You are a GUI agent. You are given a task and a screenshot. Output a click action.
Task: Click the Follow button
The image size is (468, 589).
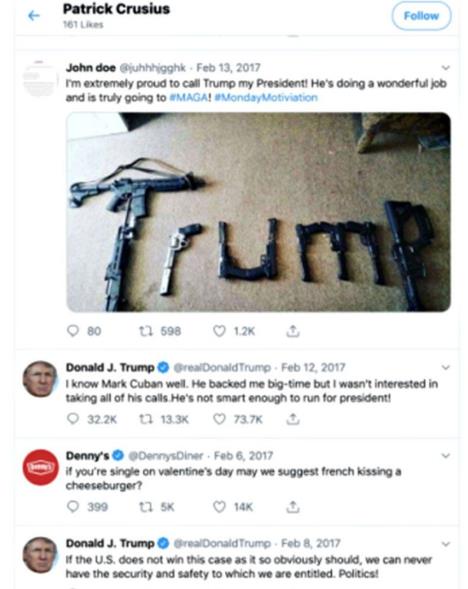click(421, 16)
